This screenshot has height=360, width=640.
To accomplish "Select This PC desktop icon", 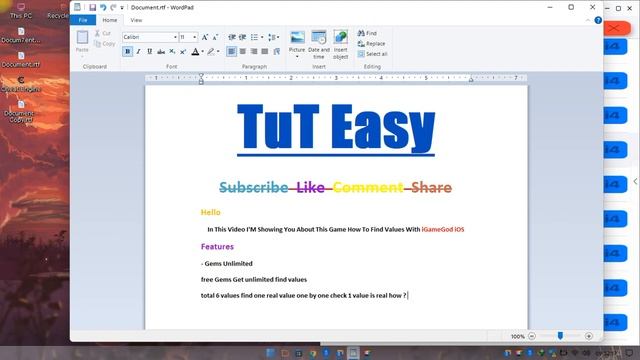I will pos(21,11).
